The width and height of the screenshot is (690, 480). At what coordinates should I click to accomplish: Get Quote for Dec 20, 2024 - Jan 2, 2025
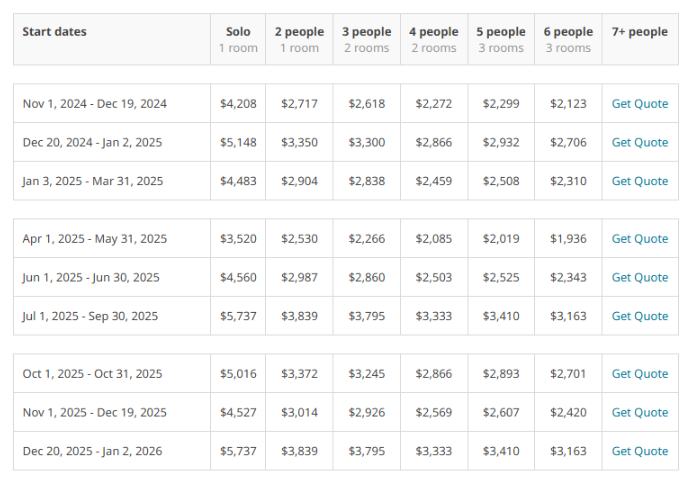pyautogui.click(x=639, y=143)
